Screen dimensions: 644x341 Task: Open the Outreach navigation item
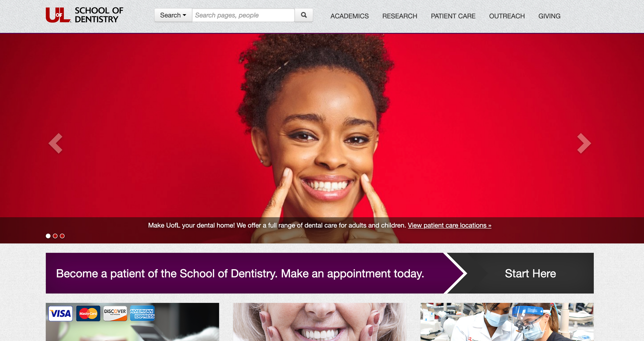pyautogui.click(x=507, y=16)
